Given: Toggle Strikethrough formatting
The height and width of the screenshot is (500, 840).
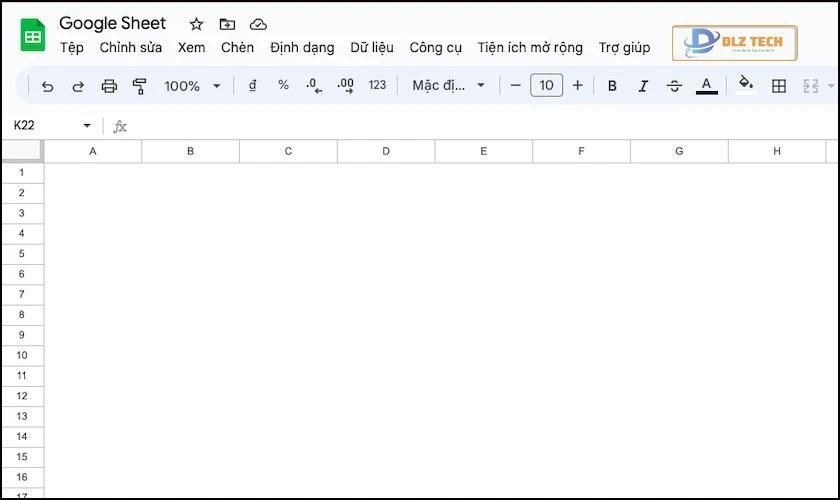Looking at the screenshot, I should [x=674, y=86].
